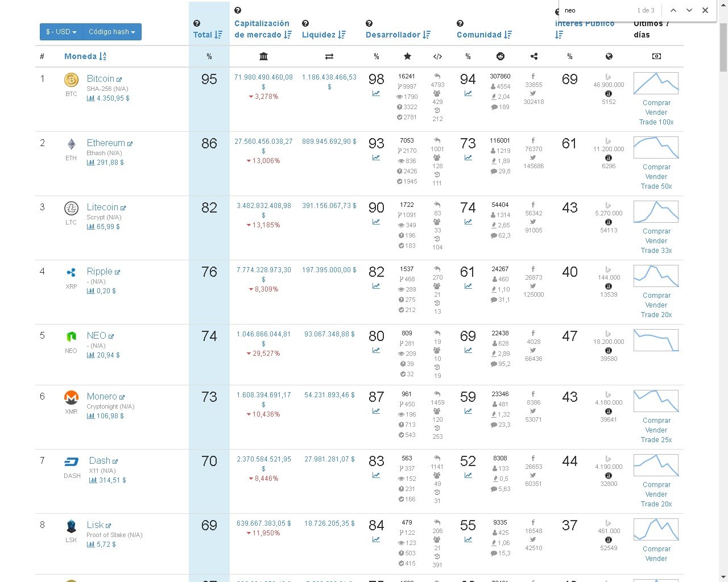Click the share network column icon
Viewport: 728px width, 582px height.
pos(533,56)
